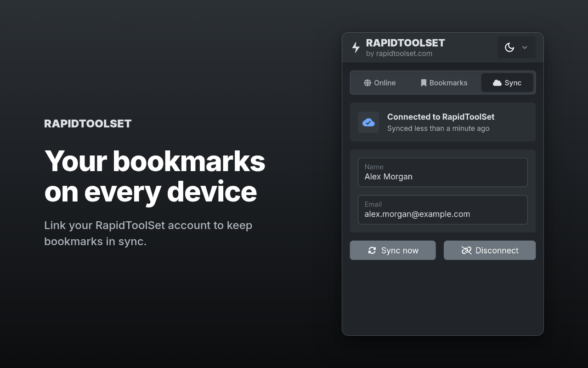The width and height of the screenshot is (588, 368).
Task: Click the lightning bolt logo icon
Action: [356, 47]
